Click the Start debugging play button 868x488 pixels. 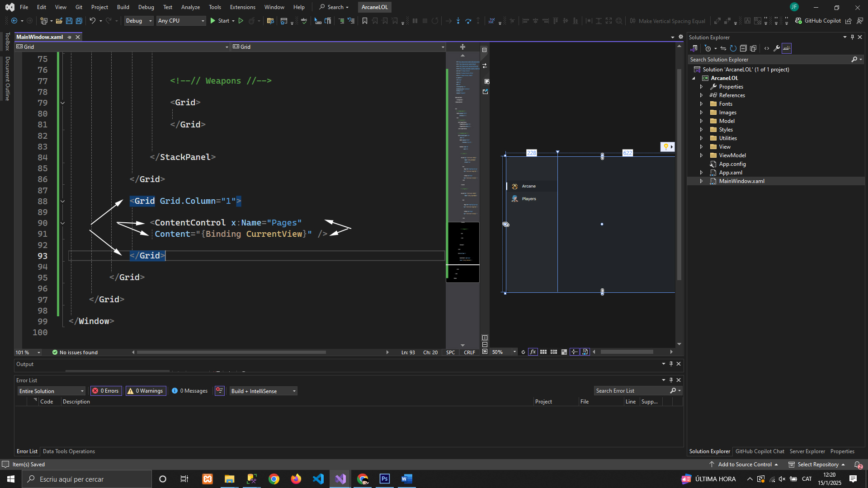pos(213,21)
